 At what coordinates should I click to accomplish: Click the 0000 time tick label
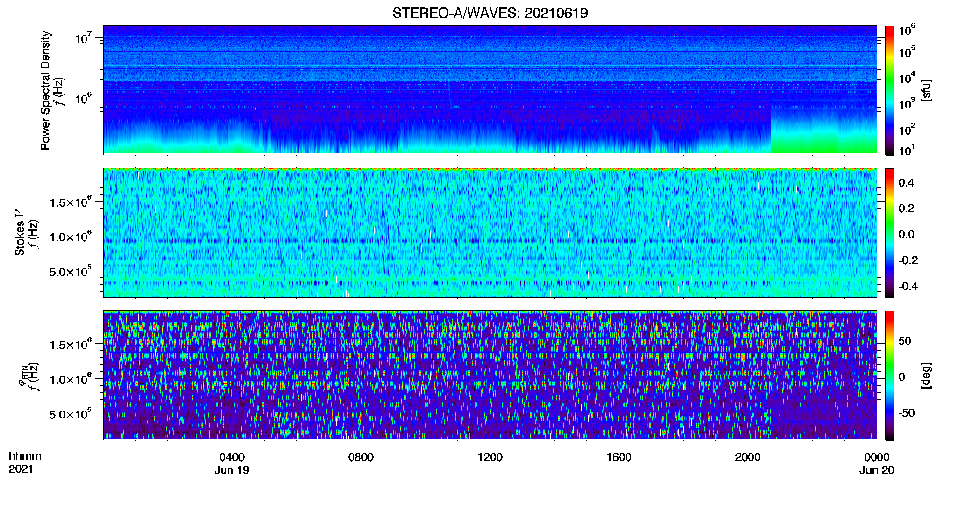[x=877, y=457]
